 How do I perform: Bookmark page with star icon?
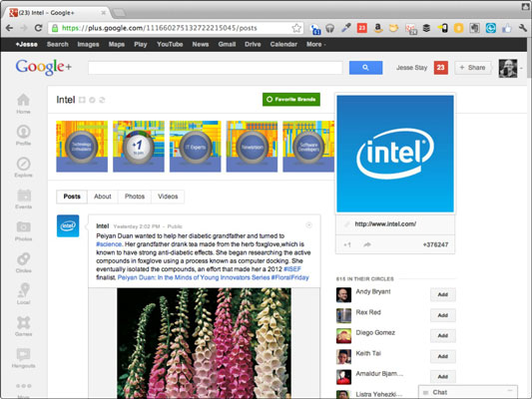pyautogui.click(x=296, y=28)
